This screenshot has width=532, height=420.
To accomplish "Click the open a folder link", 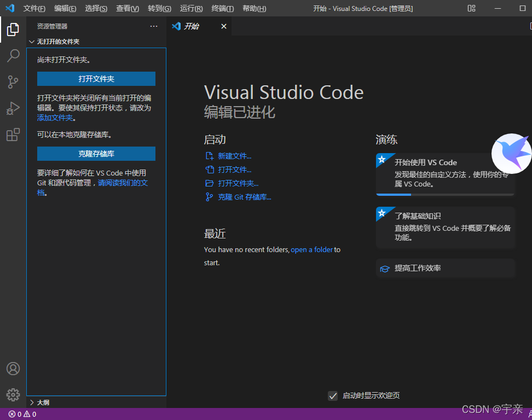I will coord(312,249).
